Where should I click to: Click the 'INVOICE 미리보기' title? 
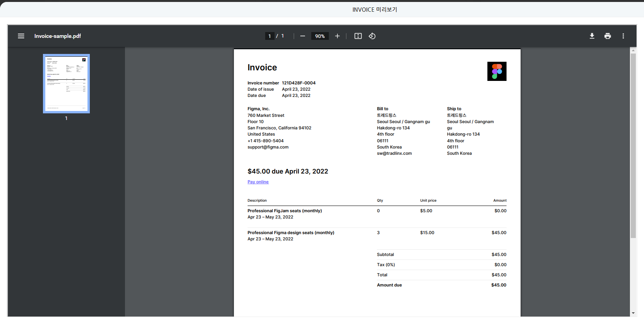[375, 9]
